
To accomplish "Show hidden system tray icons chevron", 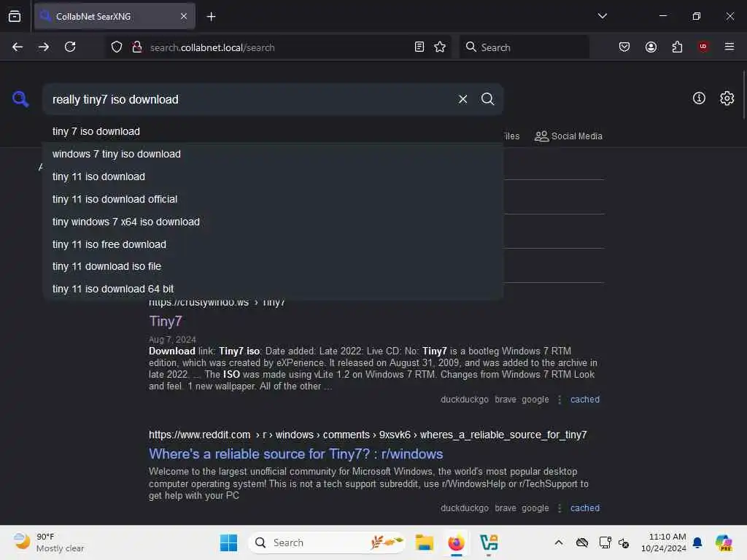I will (x=558, y=542).
